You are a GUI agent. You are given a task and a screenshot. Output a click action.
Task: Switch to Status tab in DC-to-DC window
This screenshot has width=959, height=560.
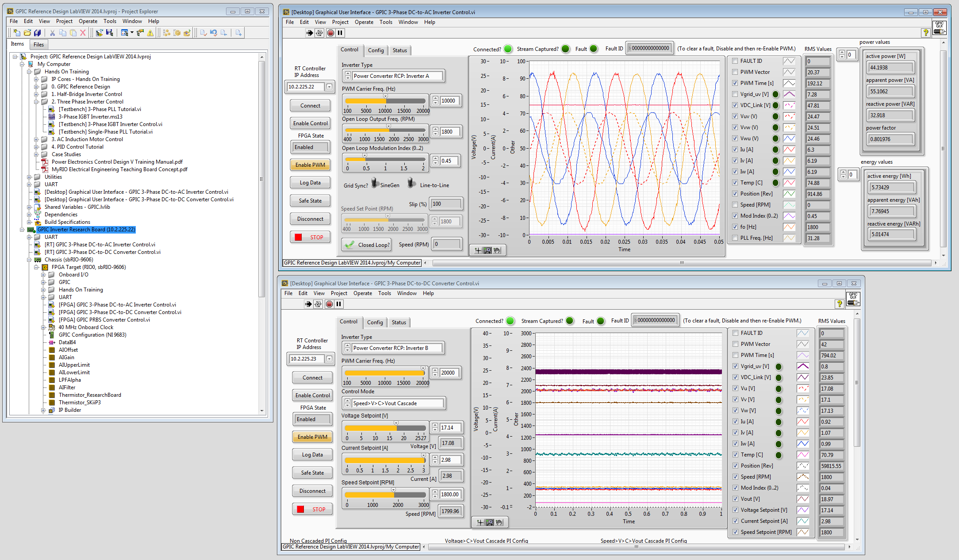coord(400,322)
